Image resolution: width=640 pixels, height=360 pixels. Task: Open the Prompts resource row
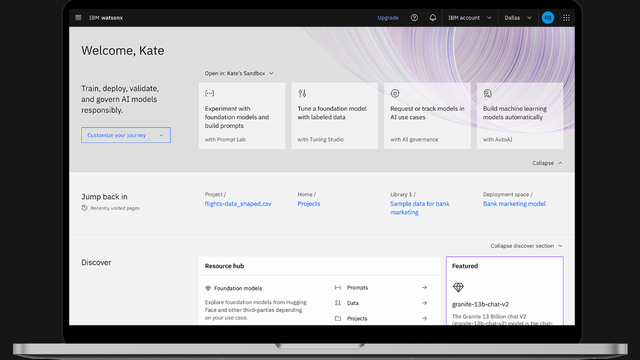(x=381, y=288)
